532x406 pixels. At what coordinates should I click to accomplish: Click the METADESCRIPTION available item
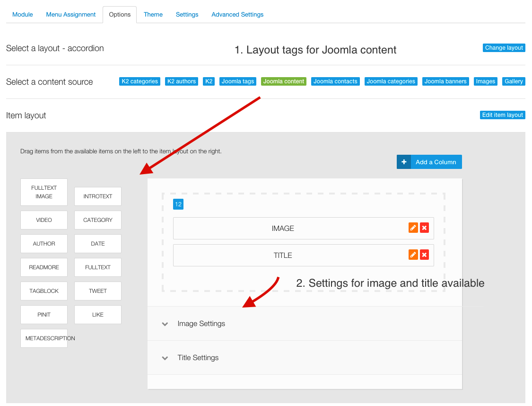coord(44,338)
